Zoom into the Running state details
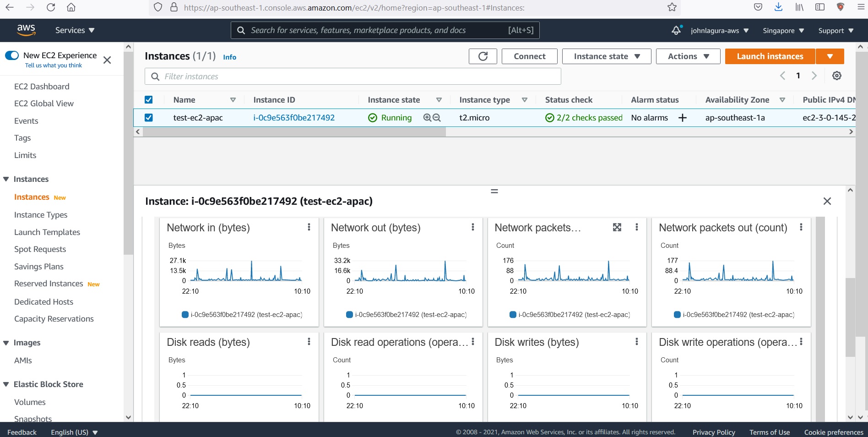868x437 pixels. click(x=427, y=118)
